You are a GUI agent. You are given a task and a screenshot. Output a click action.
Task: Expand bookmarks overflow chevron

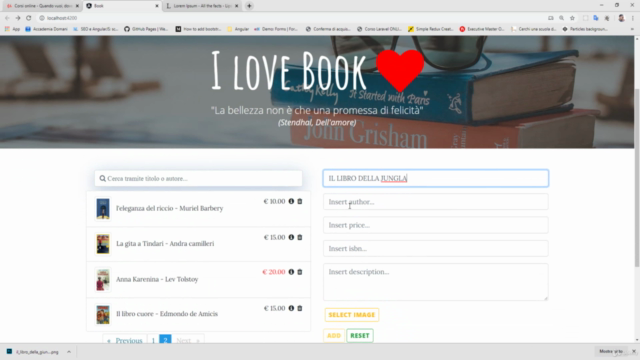[x=632, y=29]
